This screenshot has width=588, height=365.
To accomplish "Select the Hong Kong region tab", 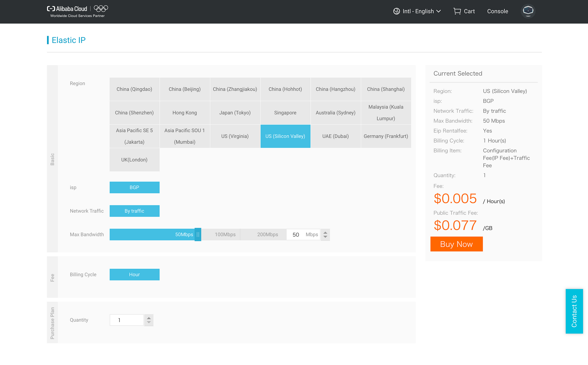I will (x=184, y=112).
